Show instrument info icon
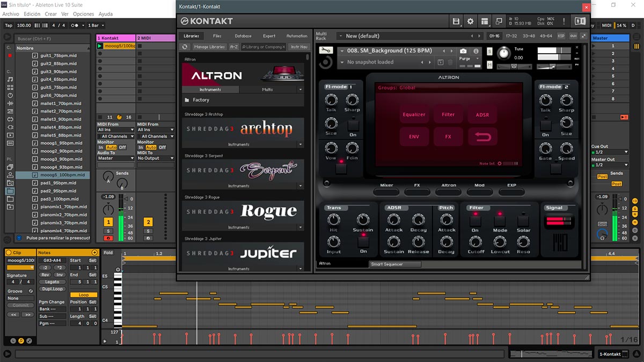The height and width of the screenshot is (362, 644). click(x=475, y=51)
